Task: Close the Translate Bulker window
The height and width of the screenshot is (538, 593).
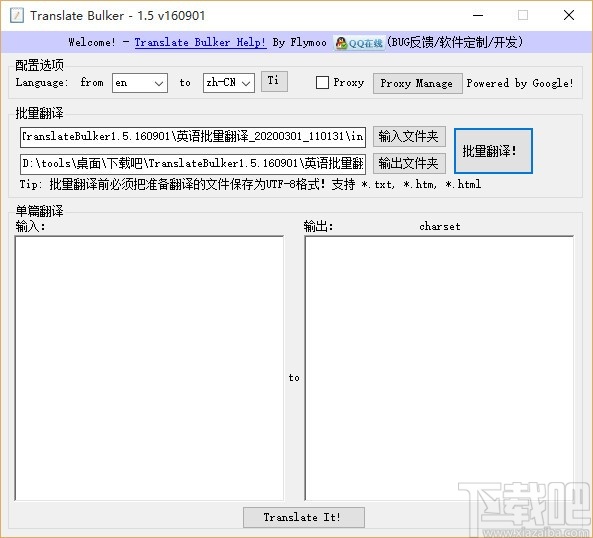Action: tap(569, 16)
